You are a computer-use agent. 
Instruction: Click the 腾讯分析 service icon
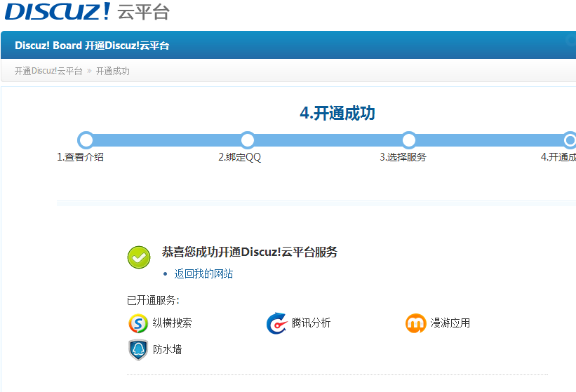[x=276, y=323]
